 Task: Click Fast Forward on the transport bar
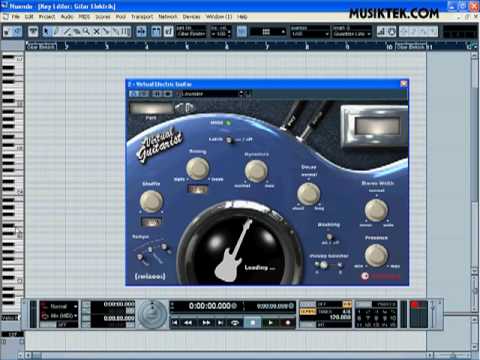(206, 322)
